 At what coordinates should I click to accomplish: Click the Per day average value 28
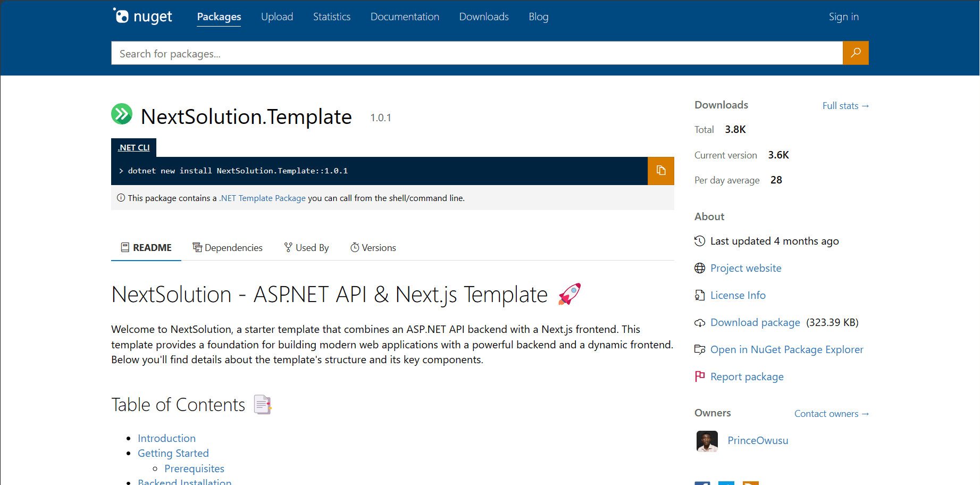[x=776, y=180]
